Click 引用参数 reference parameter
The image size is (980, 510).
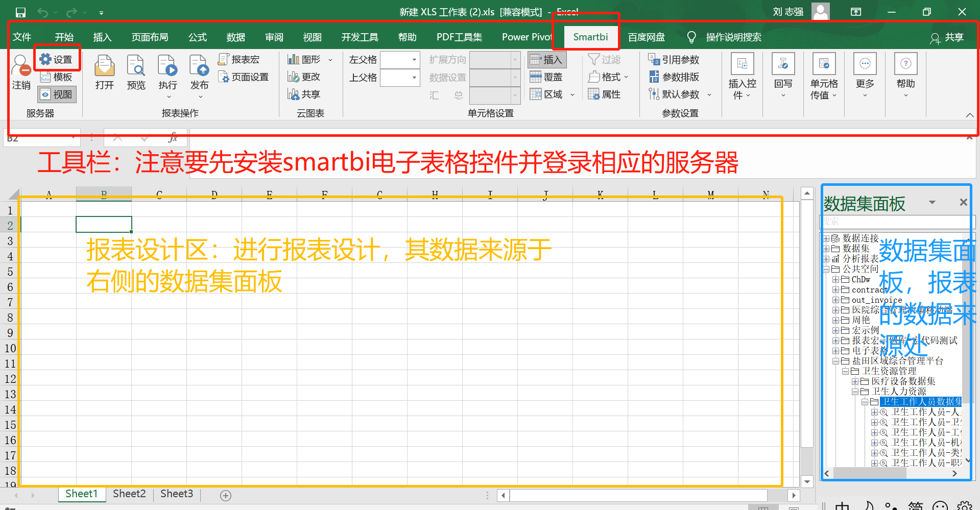[674, 60]
